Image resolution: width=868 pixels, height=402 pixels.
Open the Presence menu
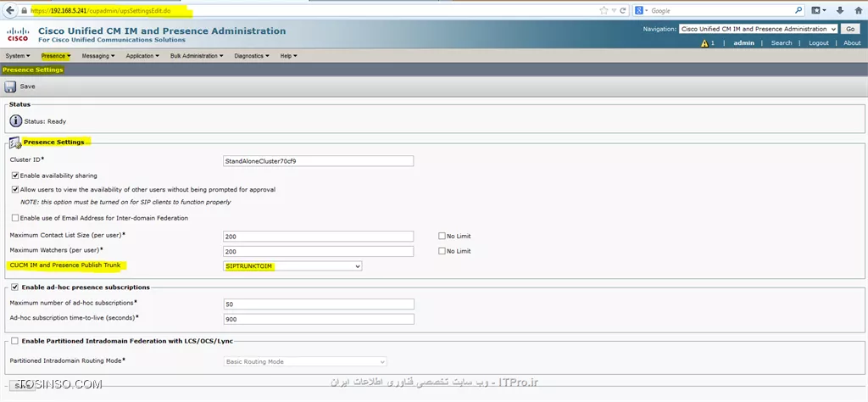coord(56,56)
